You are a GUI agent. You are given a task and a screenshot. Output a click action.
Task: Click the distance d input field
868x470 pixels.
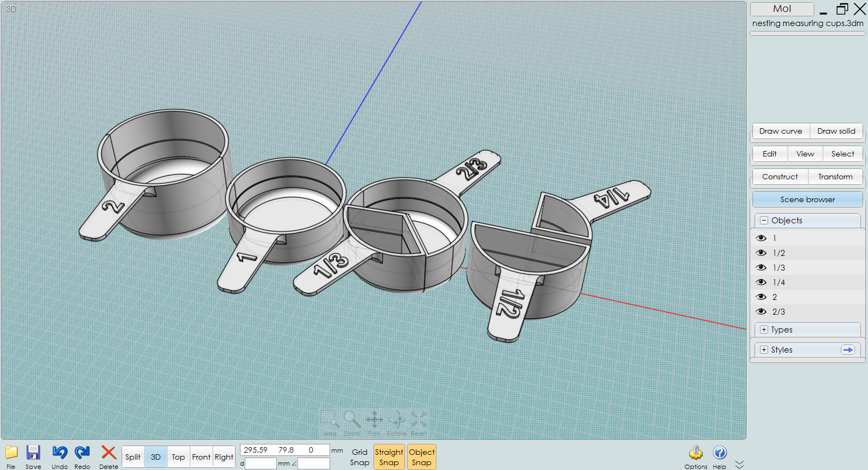point(261,463)
